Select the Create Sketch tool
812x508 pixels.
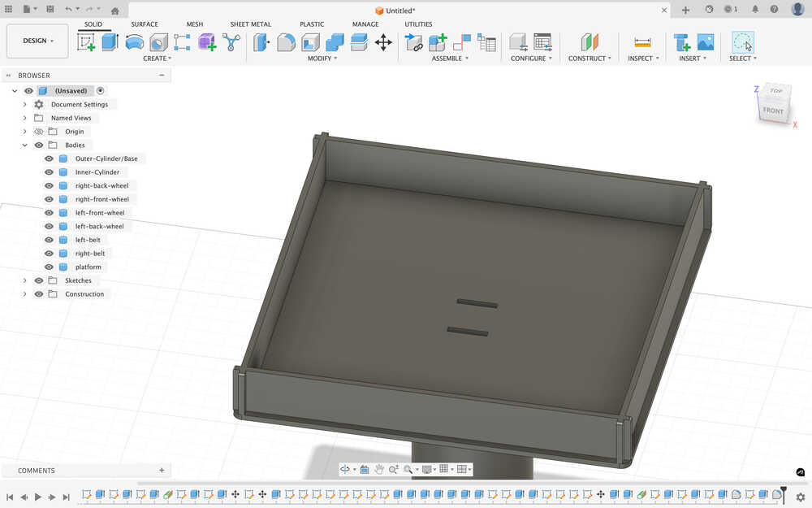[86, 42]
